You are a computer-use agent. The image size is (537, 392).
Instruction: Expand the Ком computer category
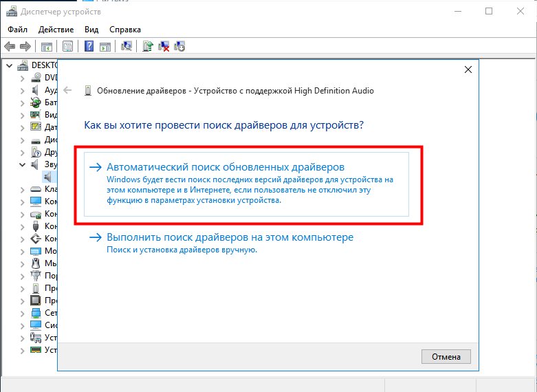click(23, 202)
